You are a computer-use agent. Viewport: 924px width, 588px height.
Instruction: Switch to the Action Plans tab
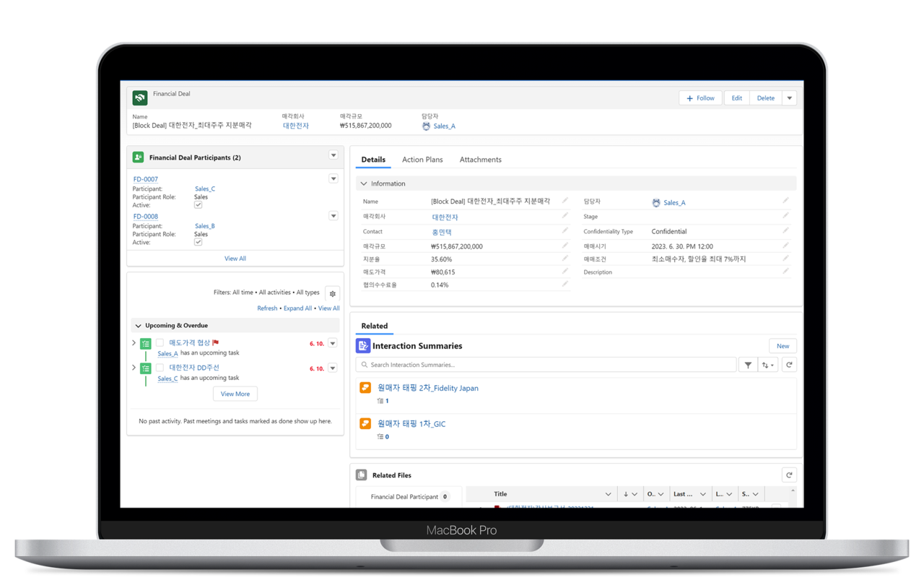click(x=422, y=160)
